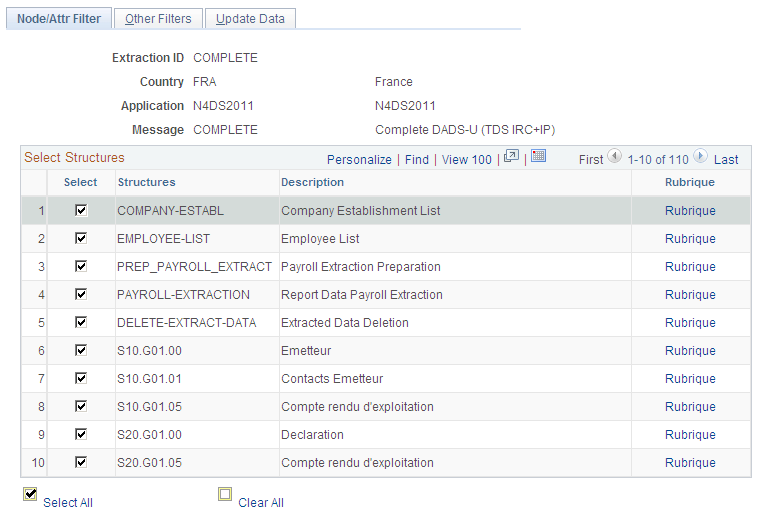The image size is (761, 513).
Task: Open grid in new window icon
Action: click(x=512, y=156)
